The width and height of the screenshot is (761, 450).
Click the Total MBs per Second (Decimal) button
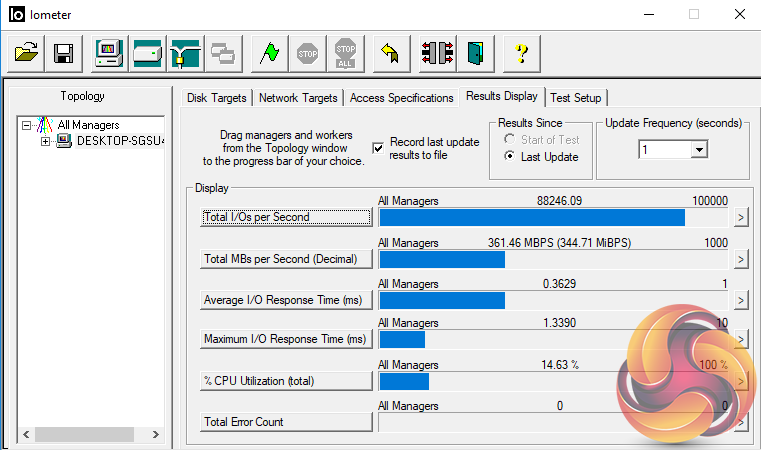(x=286, y=259)
